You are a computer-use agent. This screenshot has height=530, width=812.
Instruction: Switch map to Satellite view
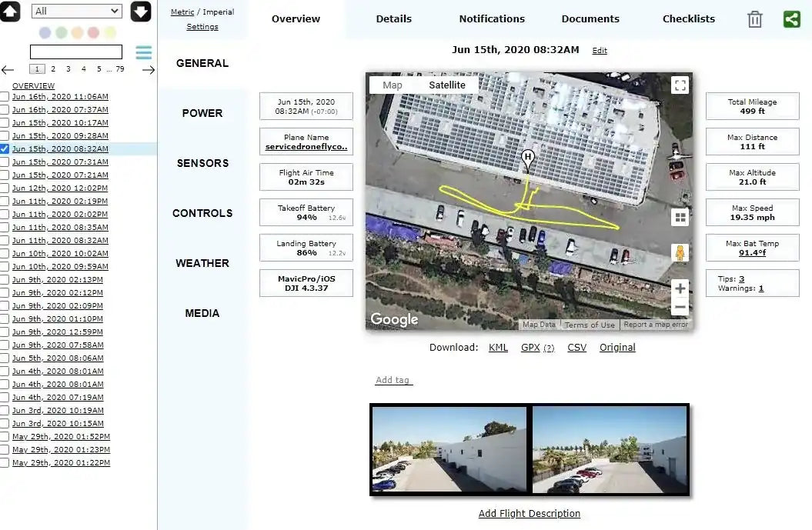coord(447,85)
